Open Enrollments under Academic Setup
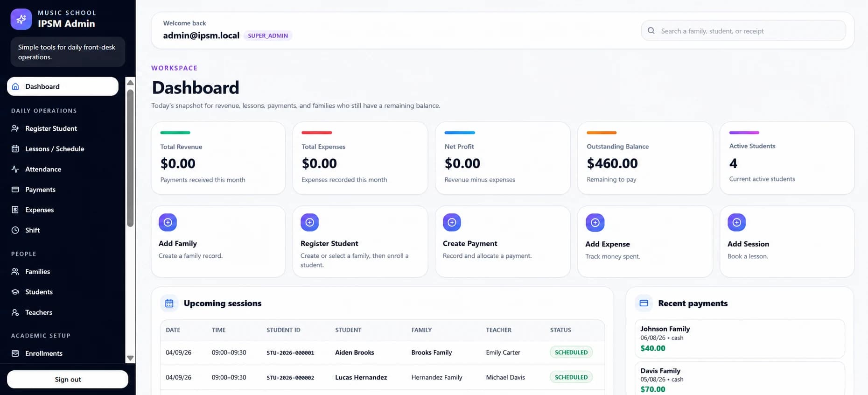This screenshot has height=395, width=868. click(63, 353)
